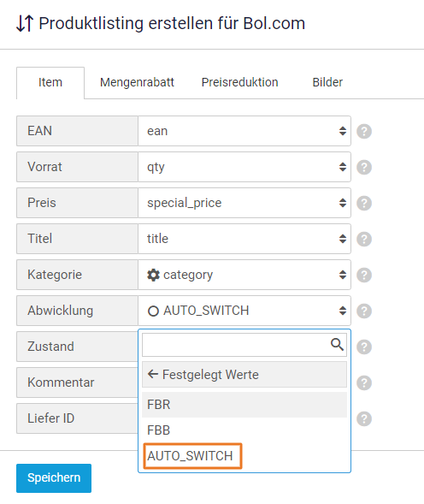Expand the Preis special_price dropdown

244,203
